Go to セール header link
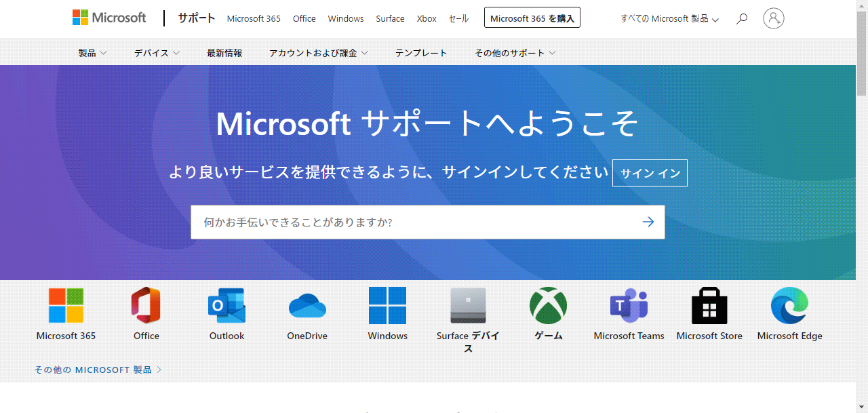Viewport: 868px width, 413px height. 458,18
